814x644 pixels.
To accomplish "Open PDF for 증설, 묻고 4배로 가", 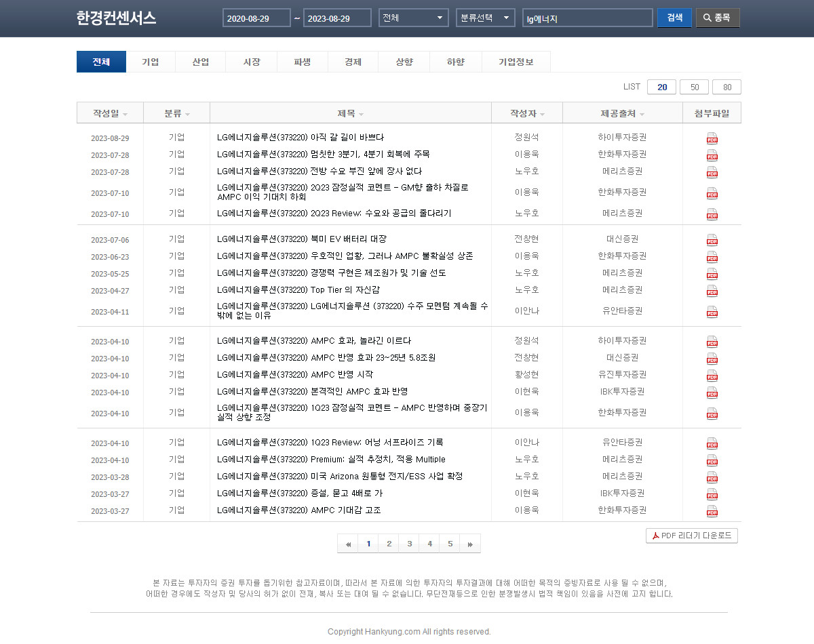I will click(x=712, y=494).
